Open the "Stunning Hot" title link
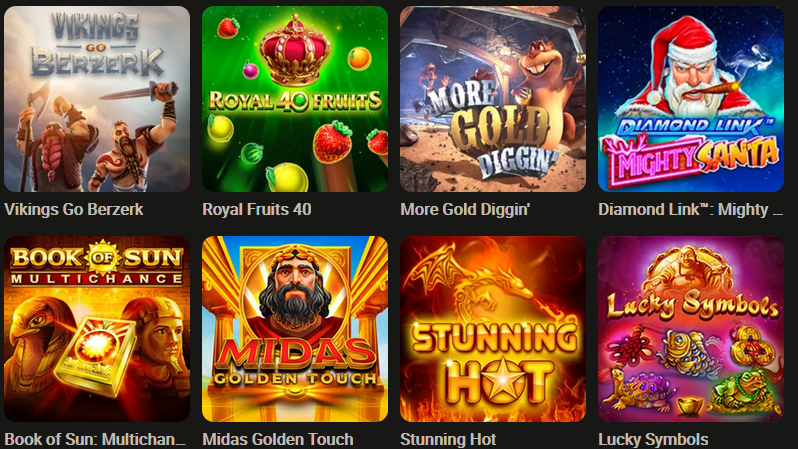The height and width of the screenshot is (449, 798). pos(448,439)
